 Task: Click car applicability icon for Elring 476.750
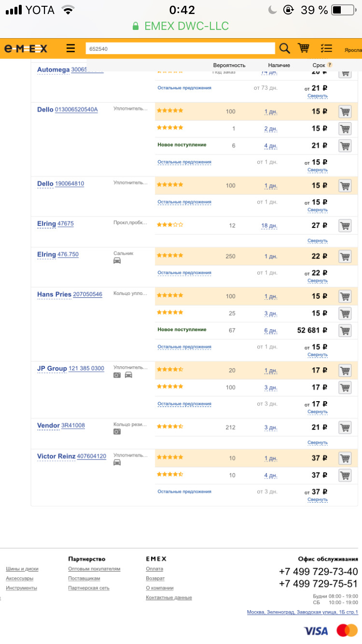tap(117, 261)
